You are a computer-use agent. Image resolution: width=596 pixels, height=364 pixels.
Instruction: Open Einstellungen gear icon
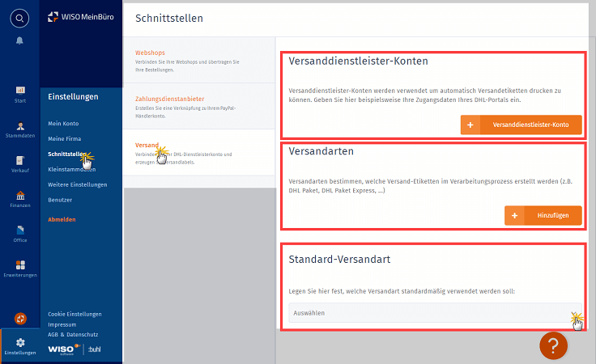20,342
